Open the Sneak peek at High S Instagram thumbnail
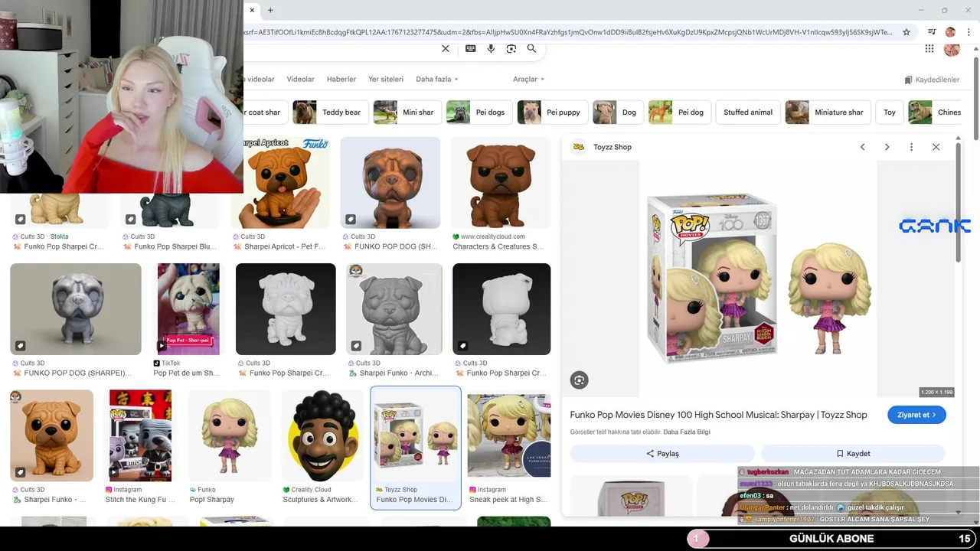The height and width of the screenshot is (551, 980). tap(509, 435)
